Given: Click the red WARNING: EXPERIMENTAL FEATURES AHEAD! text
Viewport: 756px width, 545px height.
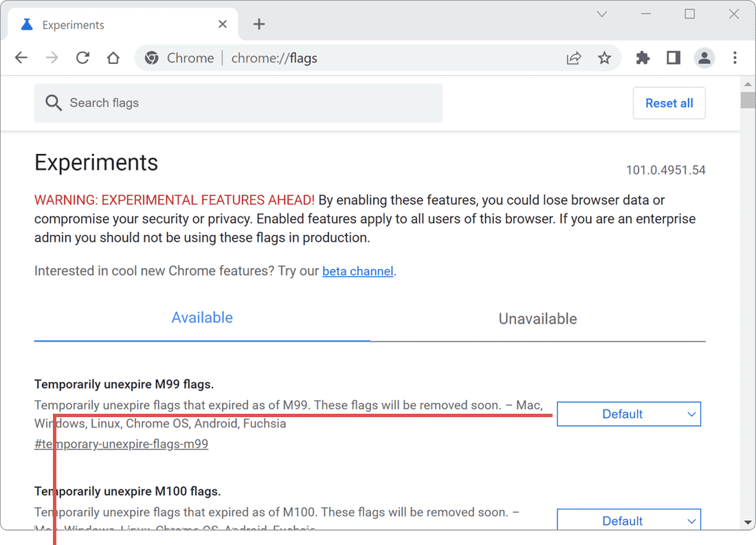Looking at the screenshot, I should tap(174, 200).
